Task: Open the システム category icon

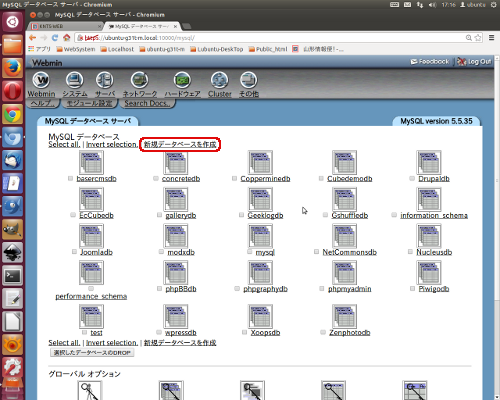Action: pos(75,80)
